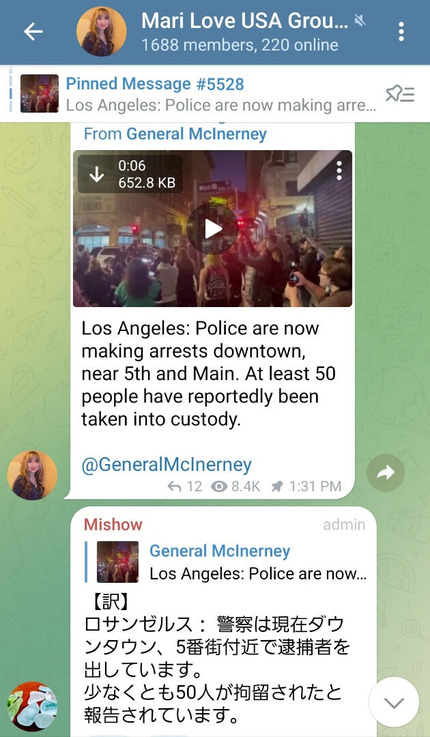The width and height of the screenshot is (430, 737).
Task: Forward the message using share arrow
Action: [385, 473]
